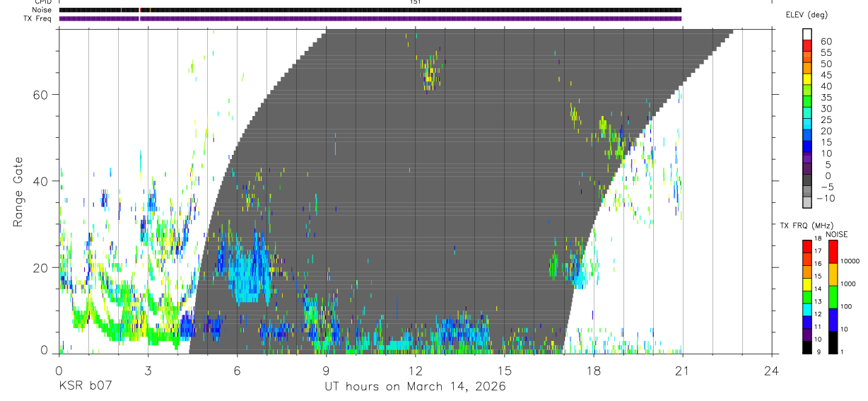The image size is (868, 401).
Task: Pick the purple 10–11 MHz TX FRQ swatch
Action: (807, 334)
